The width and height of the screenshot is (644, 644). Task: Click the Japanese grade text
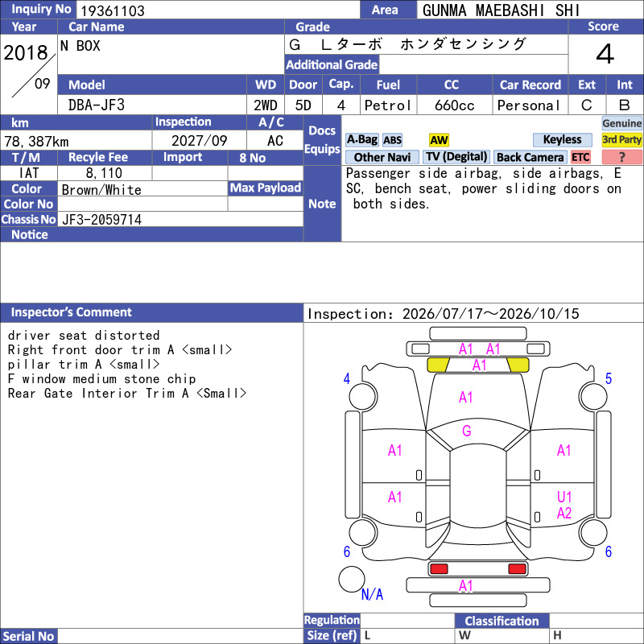pyautogui.click(x=407, y=44)
